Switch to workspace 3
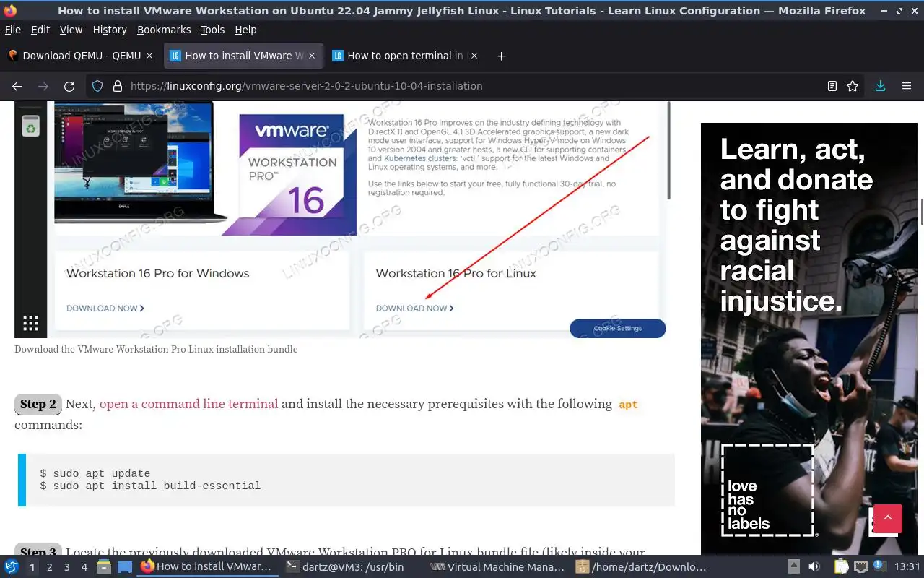924x578 pixels. pyautogui.click(x=66, y=567)
